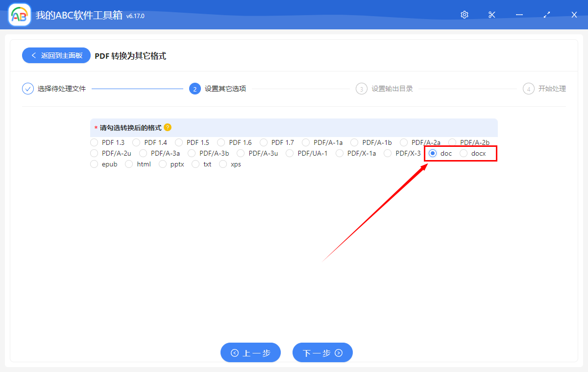
Task: Click the 上一步 previous button
Action: coord(250,352)
